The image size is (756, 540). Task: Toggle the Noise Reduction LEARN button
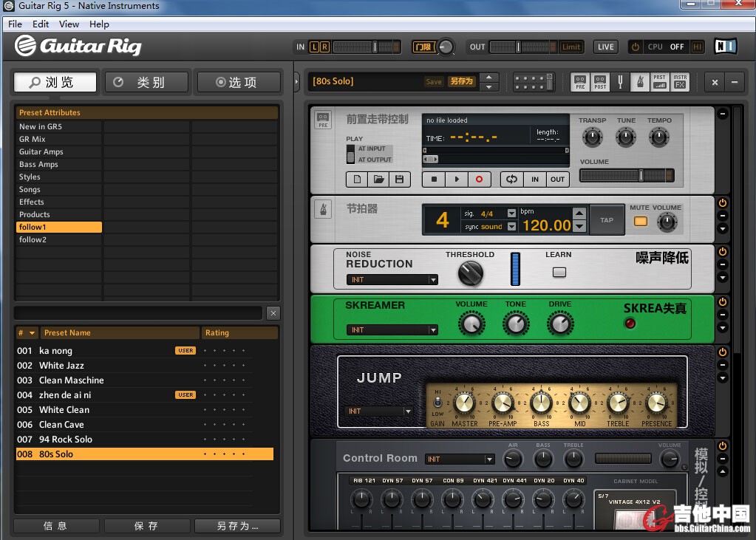click(559, 273)
